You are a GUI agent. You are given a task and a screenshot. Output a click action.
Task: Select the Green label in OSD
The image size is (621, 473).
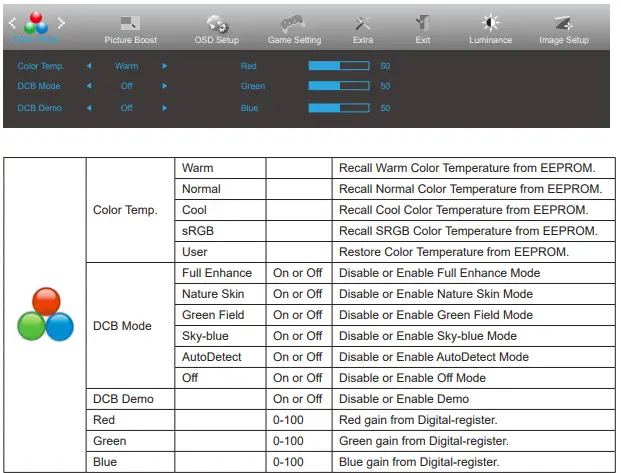pyautogui.click(x=253, y=86)
